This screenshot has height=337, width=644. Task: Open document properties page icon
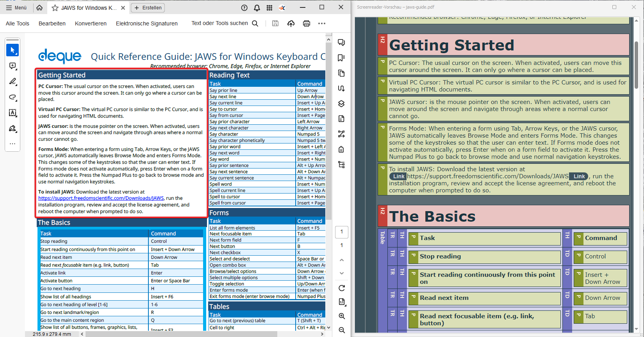pyautogui.click(x=342, y=302)
